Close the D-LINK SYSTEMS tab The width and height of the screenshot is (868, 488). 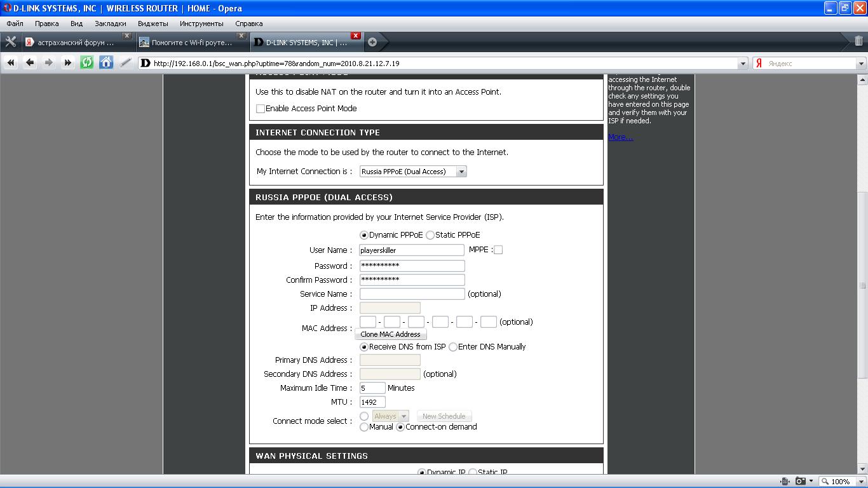pyautogui.click(x=356, y=36)
